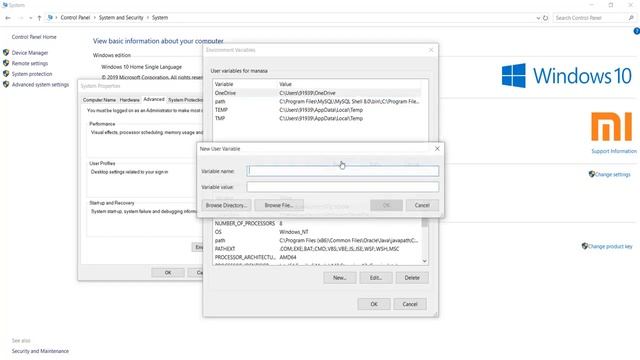640x360 pixels.
Task: Focus the Search Control Panel field
Action: [590, 18]
